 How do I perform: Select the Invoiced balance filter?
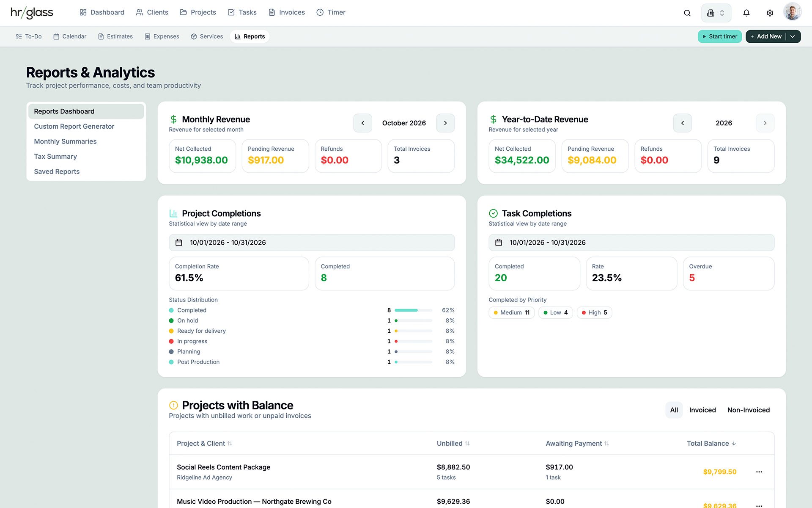pos(702,410)
